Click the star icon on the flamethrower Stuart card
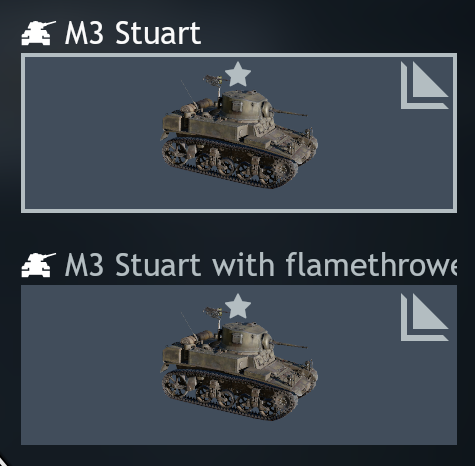The image size is (475, 466). coord(238,306)
